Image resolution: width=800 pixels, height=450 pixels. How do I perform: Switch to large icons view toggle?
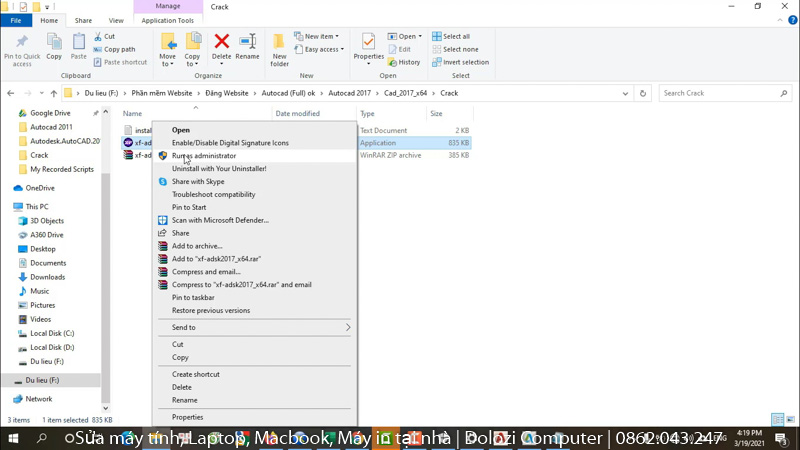[790, 420]
